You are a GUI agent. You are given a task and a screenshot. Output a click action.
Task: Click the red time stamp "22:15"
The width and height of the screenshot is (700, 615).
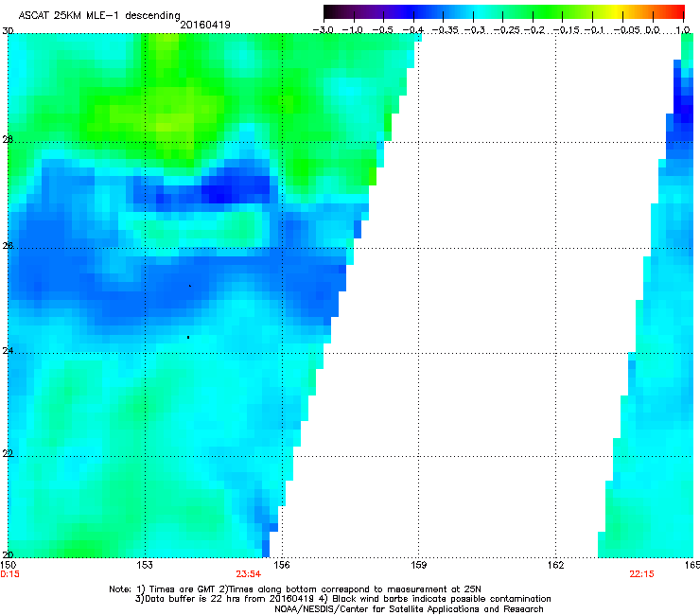(x=641, y=574)
